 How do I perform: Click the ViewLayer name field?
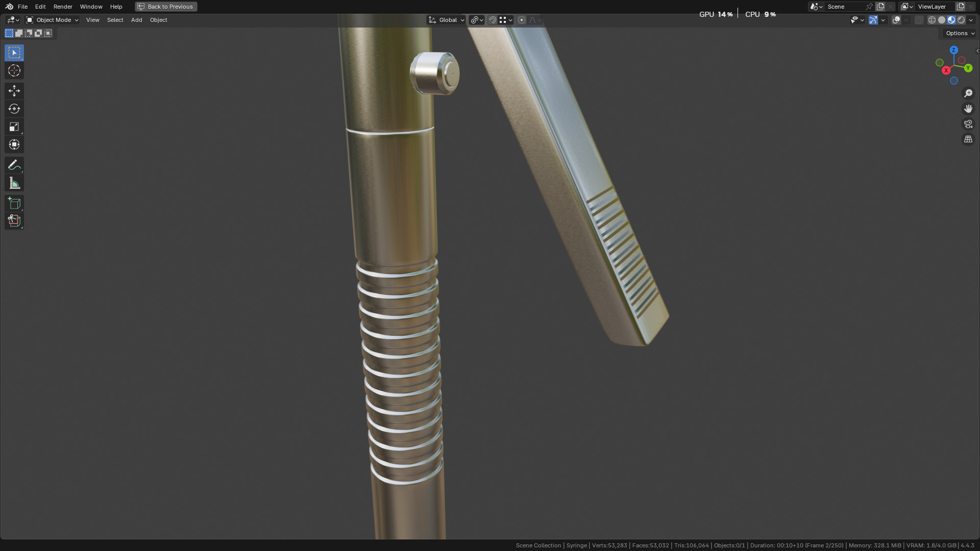pos(935,7)
